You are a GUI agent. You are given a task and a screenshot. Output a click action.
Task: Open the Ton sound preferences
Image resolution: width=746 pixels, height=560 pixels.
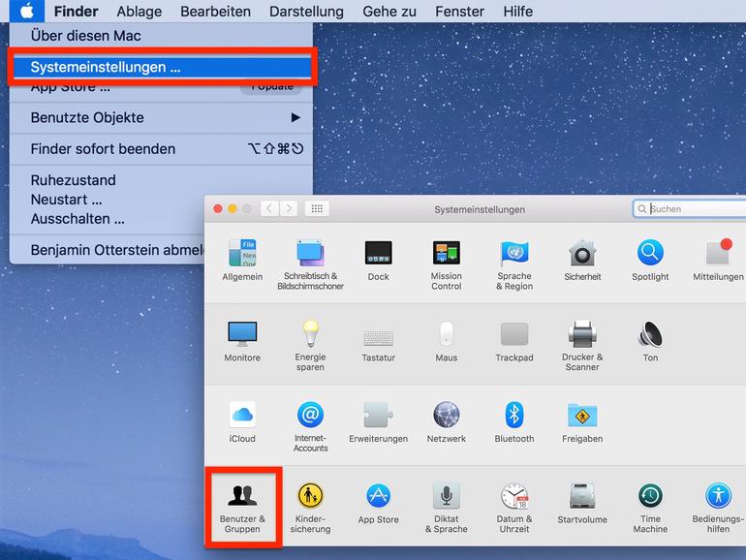point(650,341)
